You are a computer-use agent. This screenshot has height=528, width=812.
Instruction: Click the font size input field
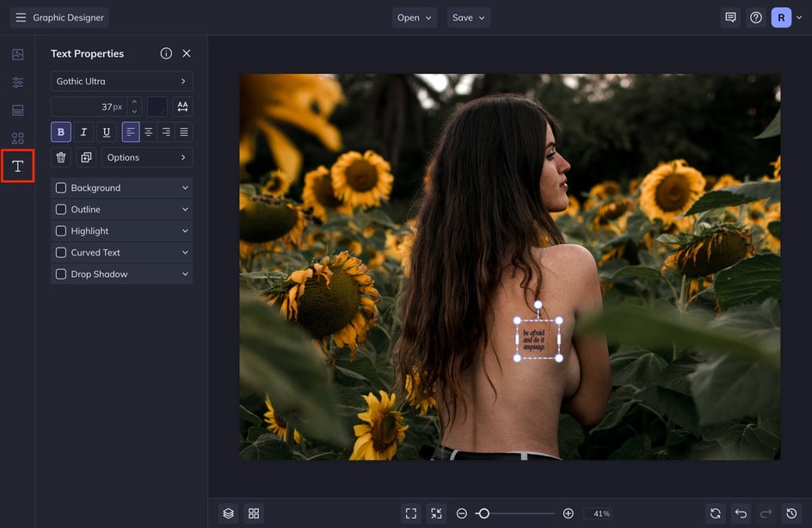coord(89,107)
